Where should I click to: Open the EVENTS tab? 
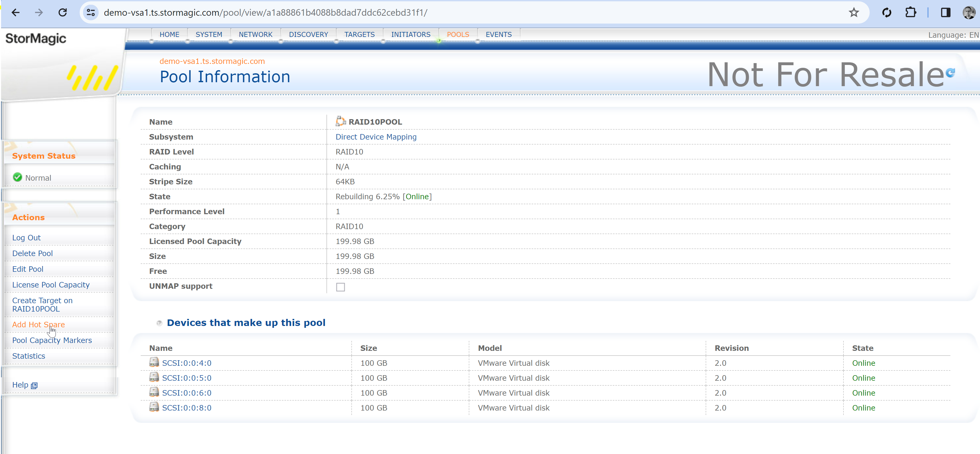tap(499, 35)
